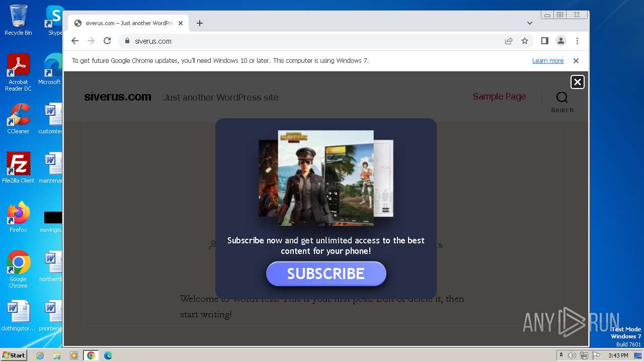
Task: Close the siverus.com tab
Action: [x=181, y=23]
